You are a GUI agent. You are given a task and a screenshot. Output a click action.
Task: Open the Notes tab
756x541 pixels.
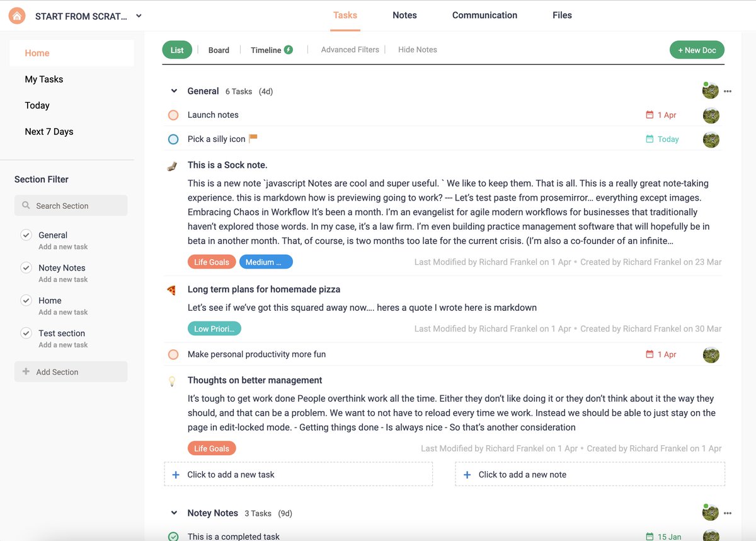tap(404, 15)
